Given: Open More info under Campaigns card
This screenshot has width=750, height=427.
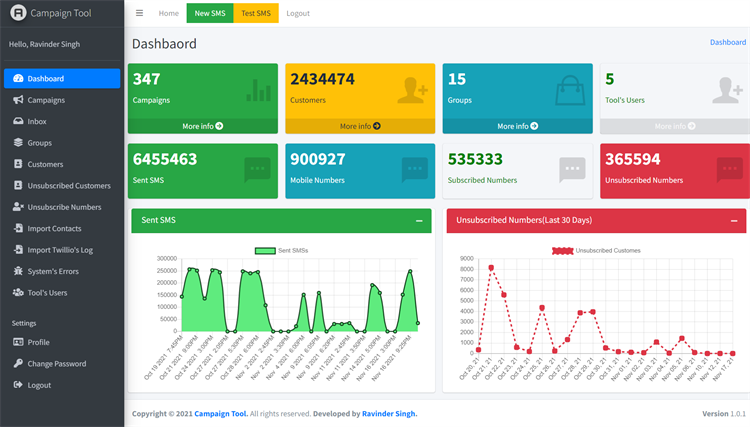Looking at the screenshot, I should (203, 126).
